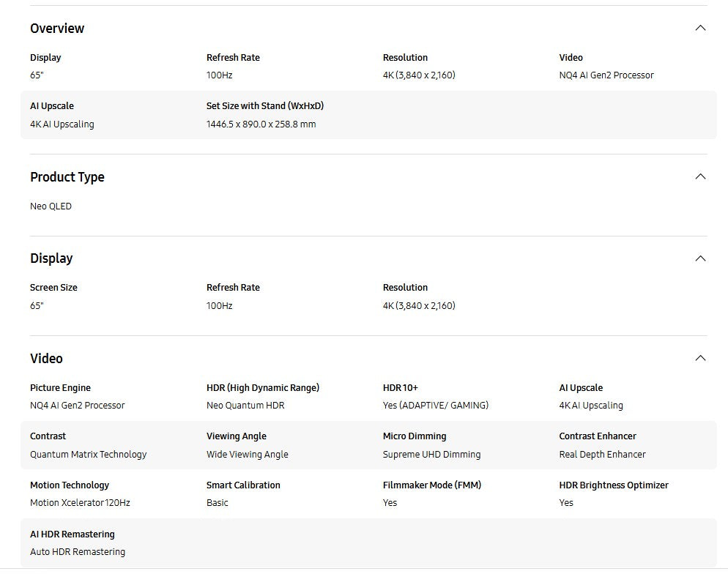Click the Wide Viewing Angle value
The width and height of the screenshot is (728, 574).
(247, 455)
